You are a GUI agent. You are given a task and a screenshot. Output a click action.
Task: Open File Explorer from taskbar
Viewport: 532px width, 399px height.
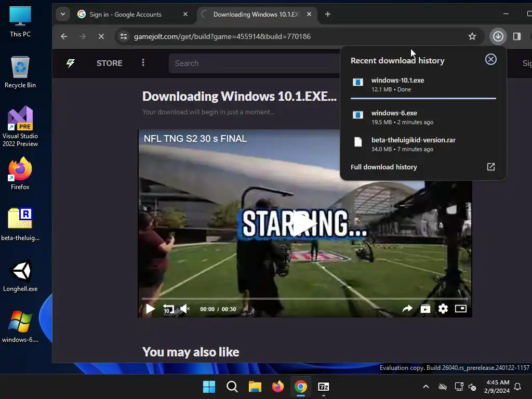coord(255,387)
